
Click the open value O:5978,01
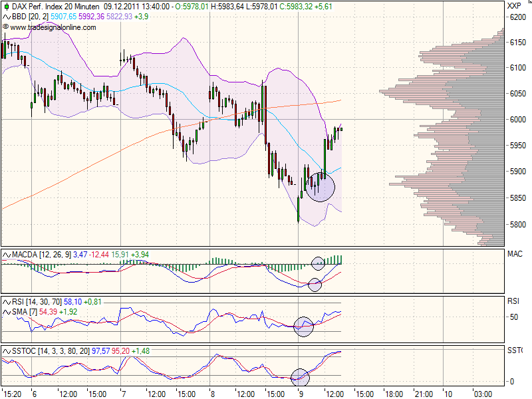(192, 7)
